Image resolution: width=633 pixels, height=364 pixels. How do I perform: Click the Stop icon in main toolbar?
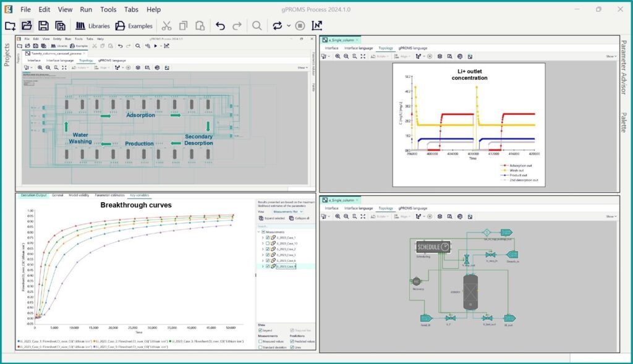pos(300,25)
